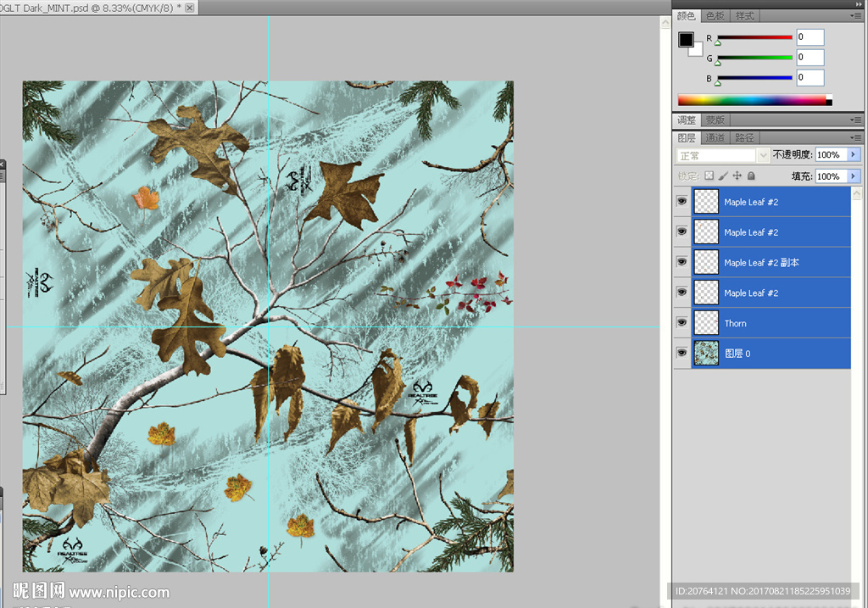The image size is (868, 608).
Task: Close the DGLT Dark_MINT.psd document tab
Action: coord(189,8)
